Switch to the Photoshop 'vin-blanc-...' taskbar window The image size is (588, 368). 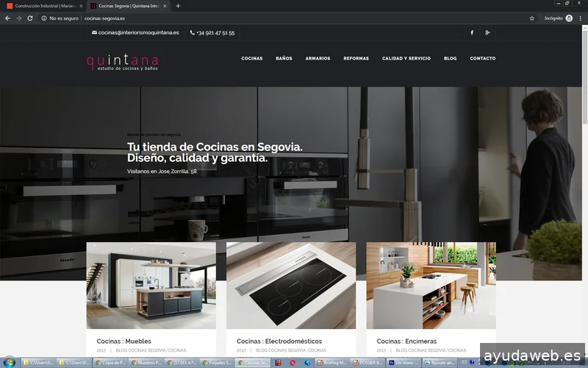[x=404, y=362]
